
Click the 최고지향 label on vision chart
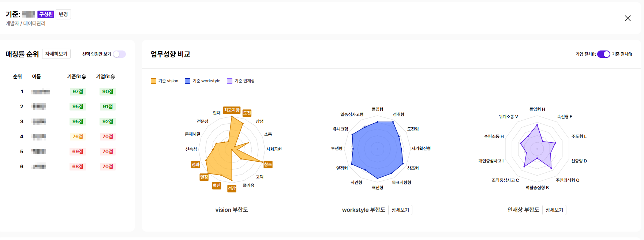click(232, 110)
